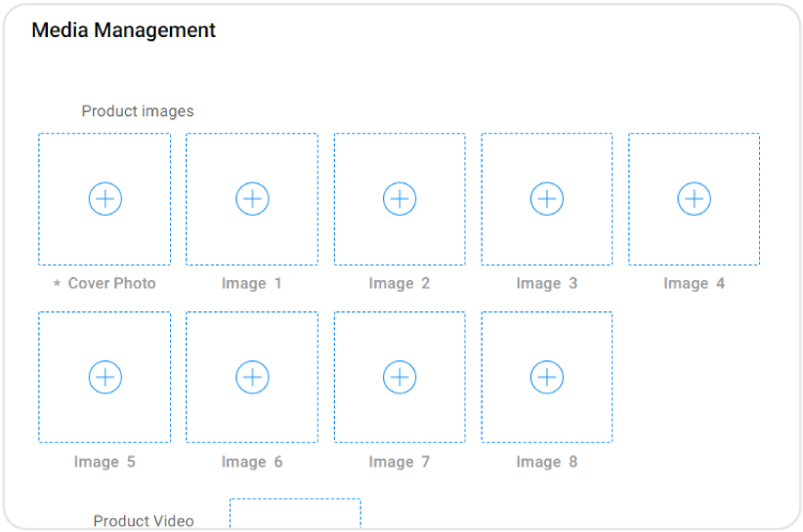Image resolution: width=803 pixels, height=532 pixels.
Task: Click the Product images section label
Action: coord(138,111)
